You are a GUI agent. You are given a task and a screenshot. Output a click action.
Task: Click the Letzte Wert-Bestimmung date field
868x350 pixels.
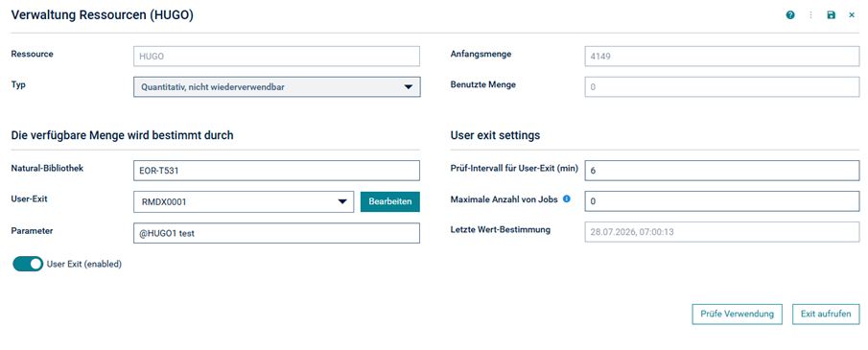722,232
